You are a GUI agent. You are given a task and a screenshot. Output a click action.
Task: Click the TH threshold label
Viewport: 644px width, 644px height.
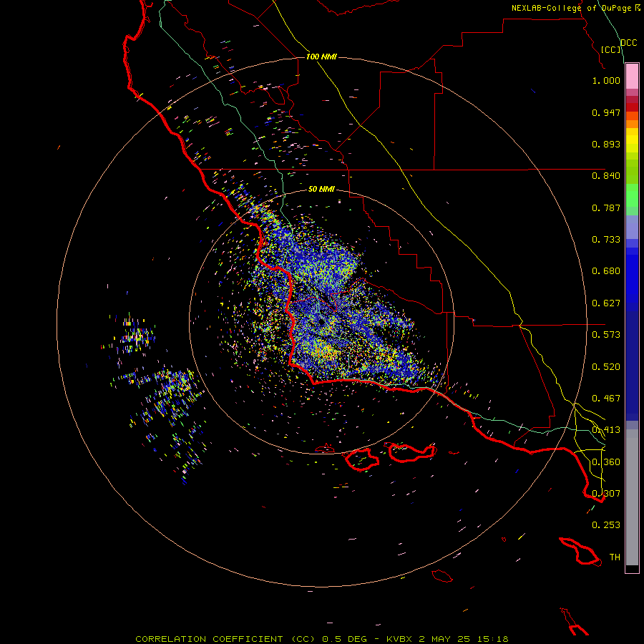(615, 557)
